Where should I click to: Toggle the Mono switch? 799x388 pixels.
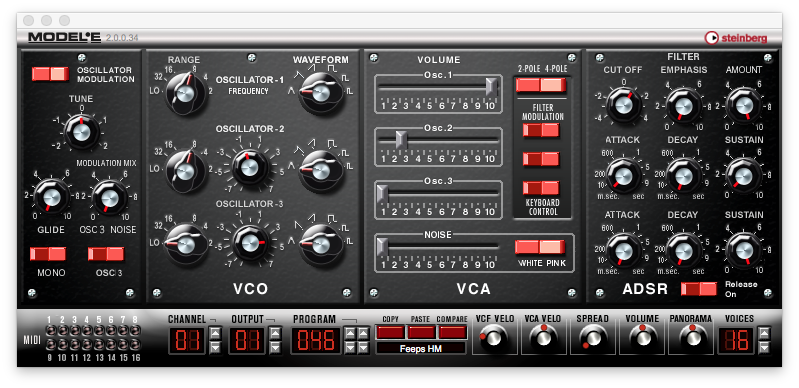coord(48,253)
